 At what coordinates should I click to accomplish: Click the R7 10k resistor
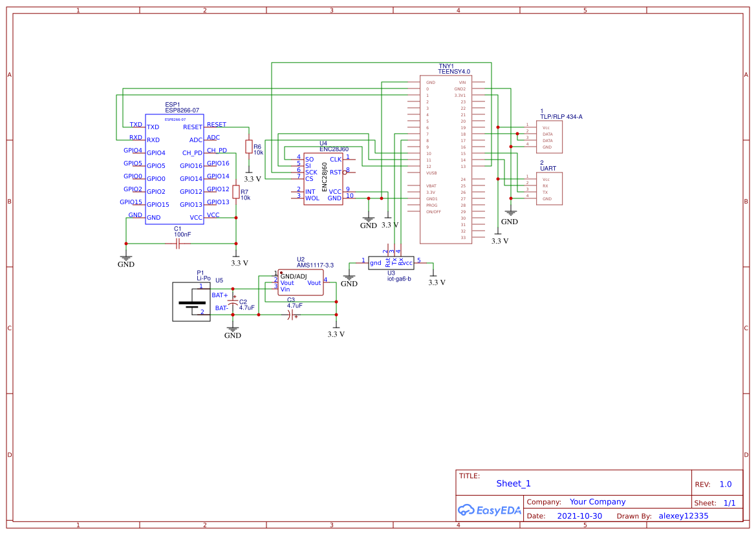coord(236,192)
